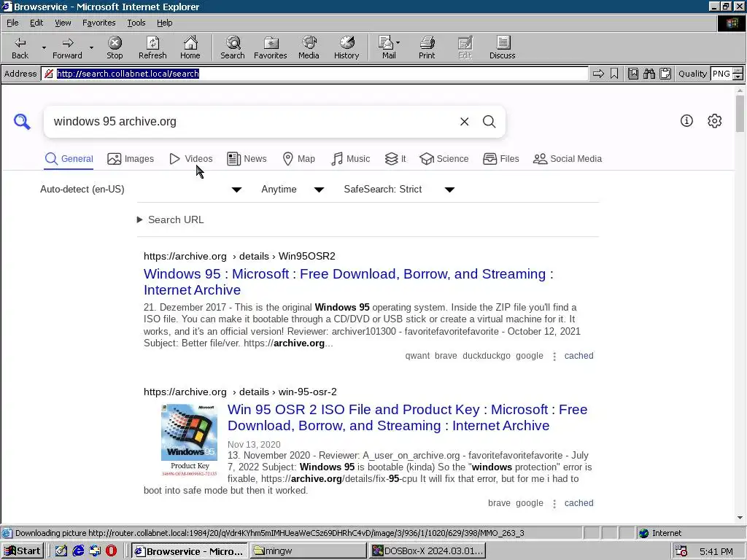Click the Go arrow beside address bar
Screen dimensions: 747x560
pos(598,74)
